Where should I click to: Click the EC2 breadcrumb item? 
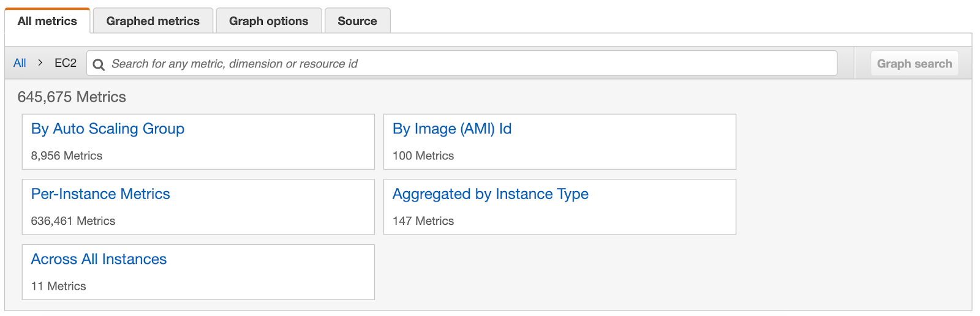(66, 63)
